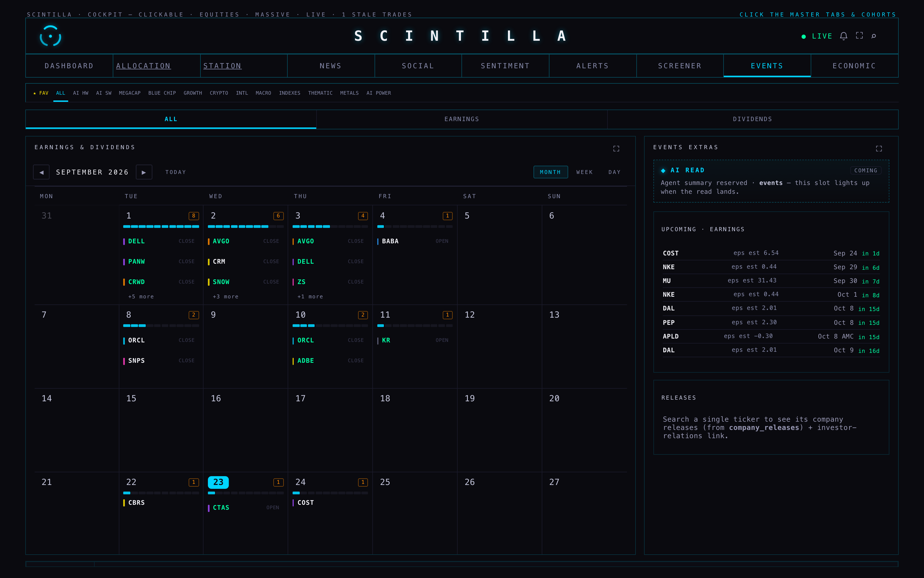924x578 pixels.
Task: Open the Dashboard master tab
Action: [x=69, y=66]
